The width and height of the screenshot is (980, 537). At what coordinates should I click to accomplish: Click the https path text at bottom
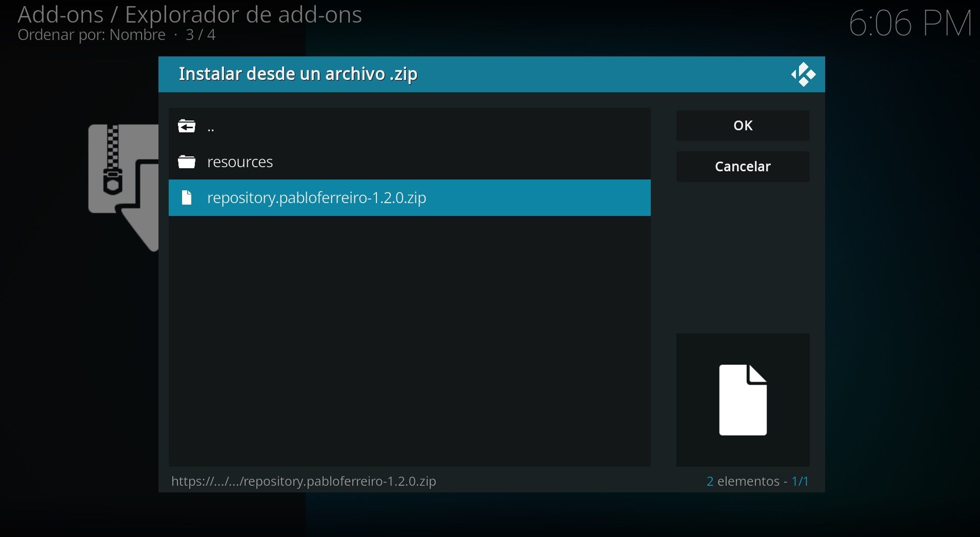pos(304,481)
